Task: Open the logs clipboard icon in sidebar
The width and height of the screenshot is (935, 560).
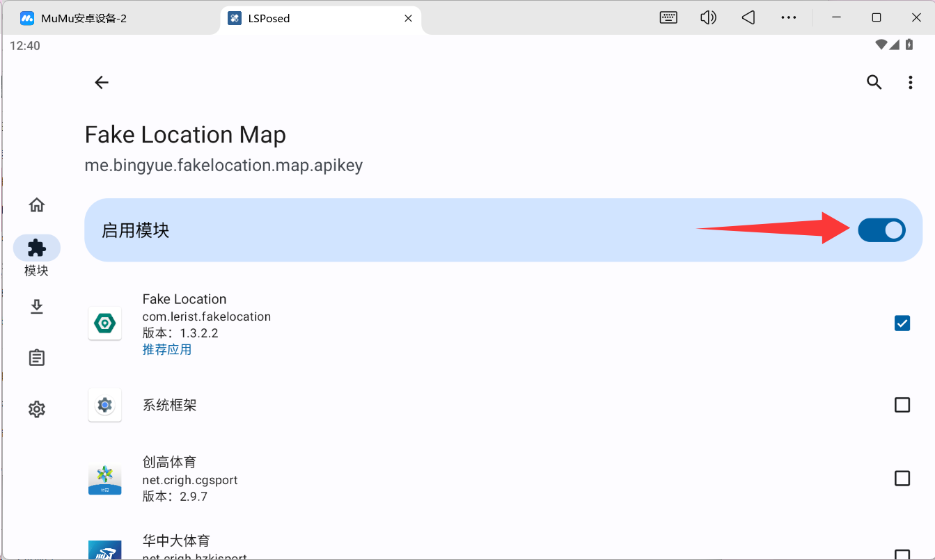Action: tap(37, 358)
